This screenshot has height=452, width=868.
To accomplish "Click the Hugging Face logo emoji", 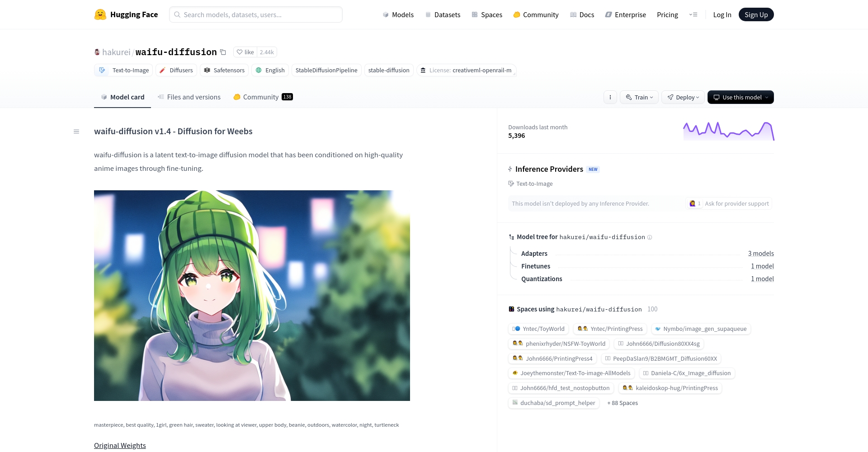I will click(100, 14).
